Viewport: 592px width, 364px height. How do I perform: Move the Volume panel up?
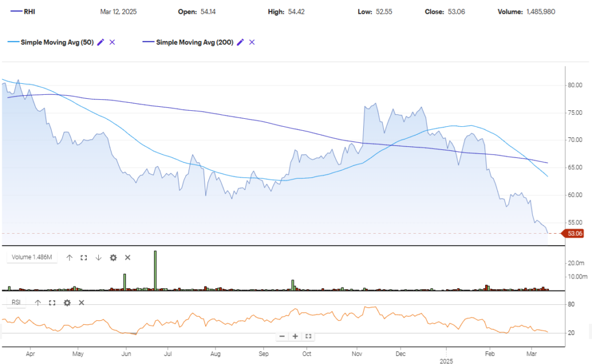point(70,258)
